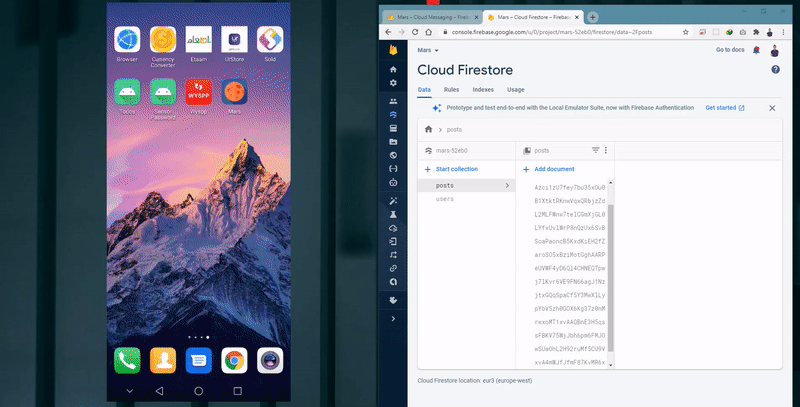Launch the Etaam app on the phone

pyautogui.click(x=198, y=40)
